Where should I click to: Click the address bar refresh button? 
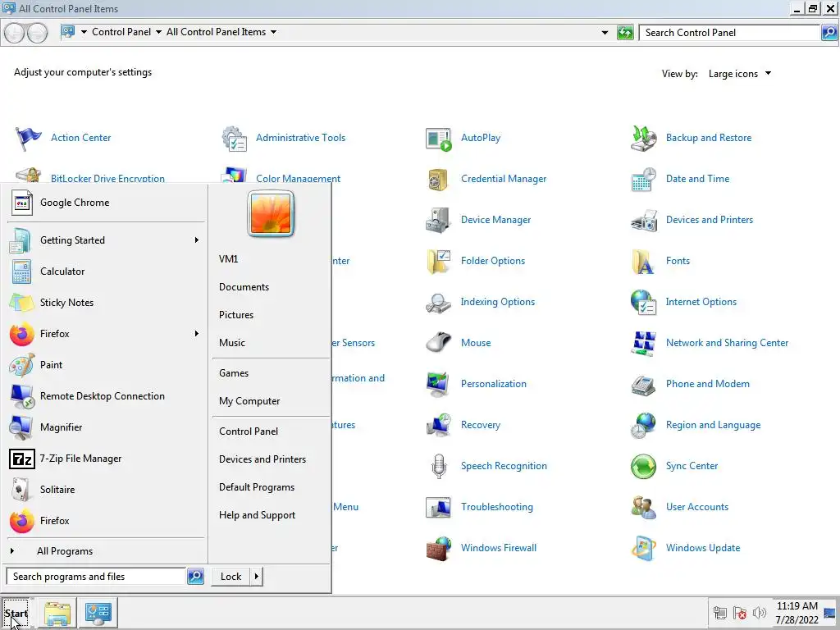pos(625,33)
